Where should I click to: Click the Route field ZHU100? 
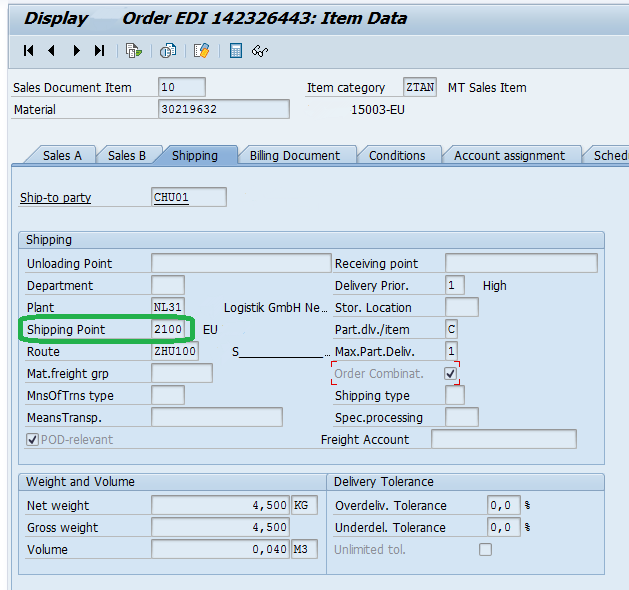(x=175, y=351)
